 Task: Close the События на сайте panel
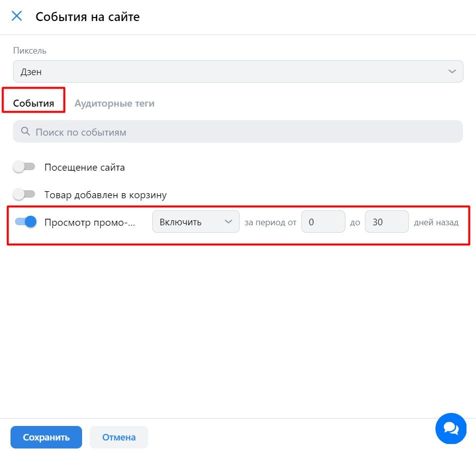[17, 17]
